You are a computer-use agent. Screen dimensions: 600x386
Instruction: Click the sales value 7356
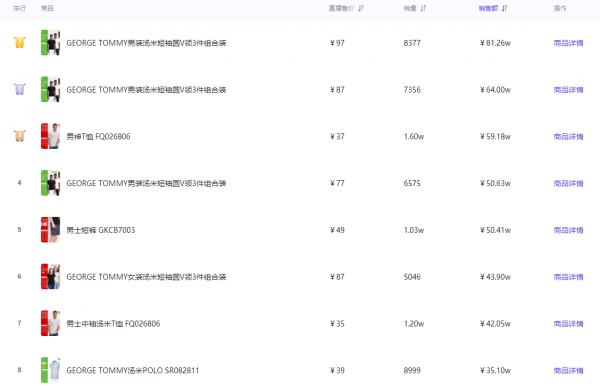412,90
